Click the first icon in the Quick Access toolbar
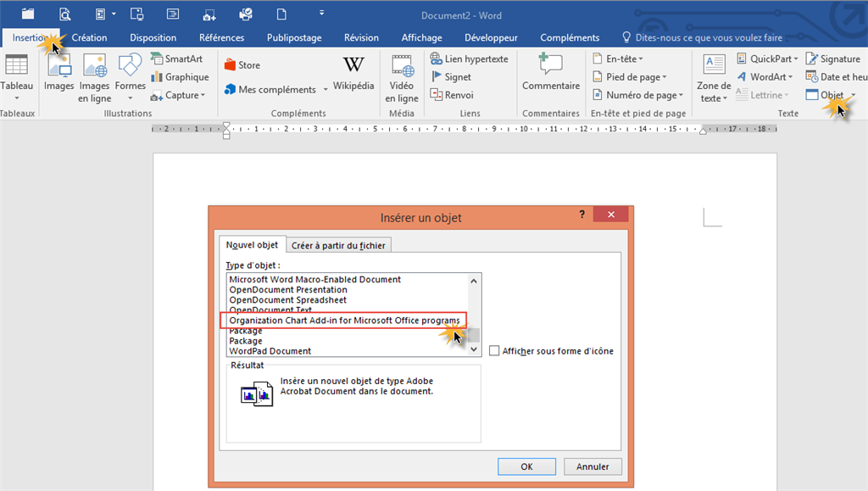The width and height of the screenshot is (868, 491). tap(28, 14)
